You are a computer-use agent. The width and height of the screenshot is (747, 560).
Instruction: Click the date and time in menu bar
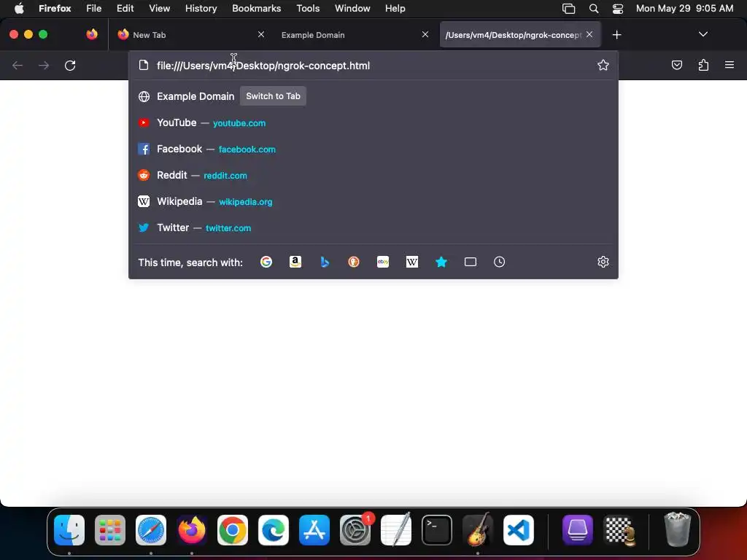pos(684,9)
